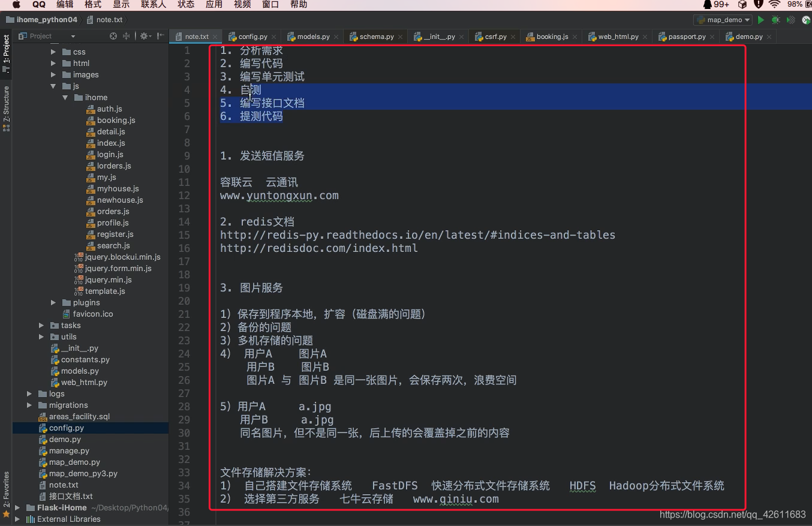Switch to the web_html.py tab

click(x=618, y=37)
